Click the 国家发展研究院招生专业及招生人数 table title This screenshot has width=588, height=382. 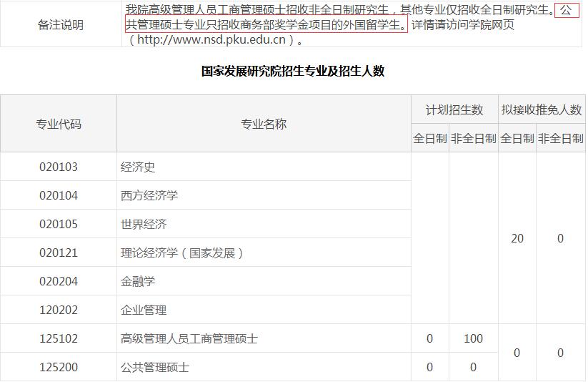293,71
